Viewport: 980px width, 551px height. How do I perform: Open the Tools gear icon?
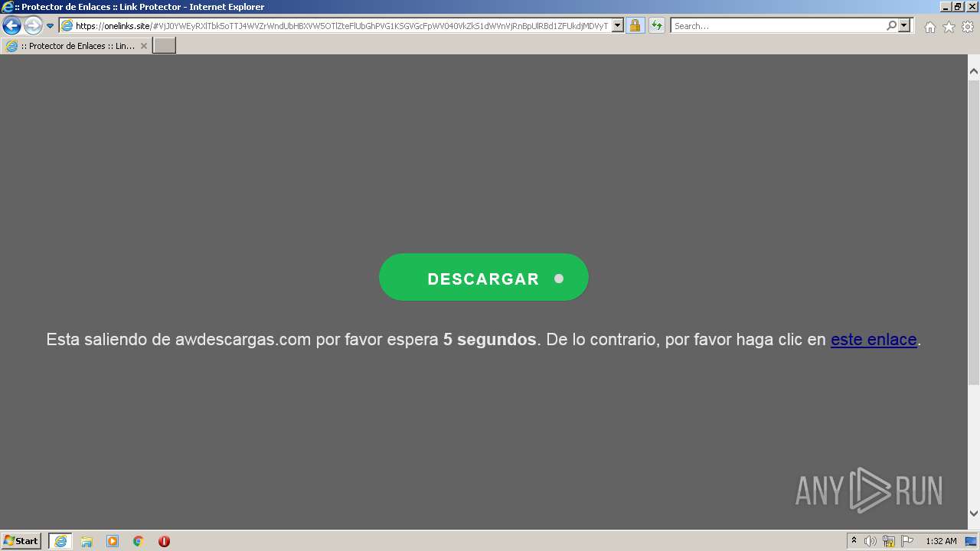[968, 27]
